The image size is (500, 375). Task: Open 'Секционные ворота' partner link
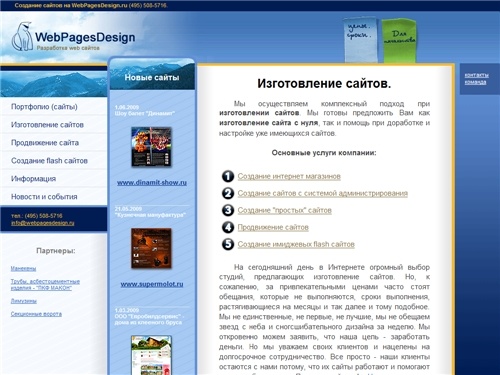click(36, 314)
